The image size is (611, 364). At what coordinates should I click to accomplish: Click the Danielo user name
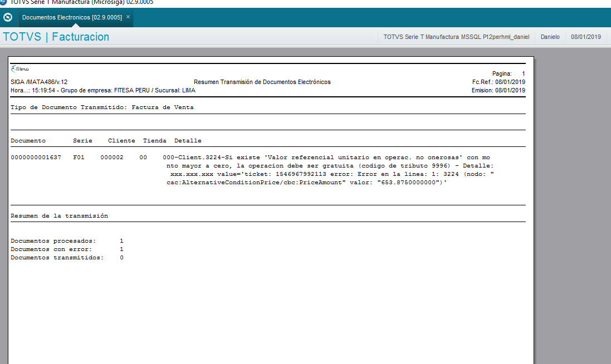coord(550,37)
